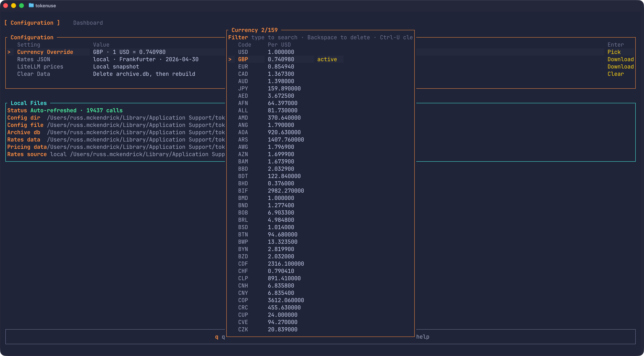Click the Filter search field in Currency popup
Screen dimensions: 644x356
pyautogui.click(x=320, y=38)
